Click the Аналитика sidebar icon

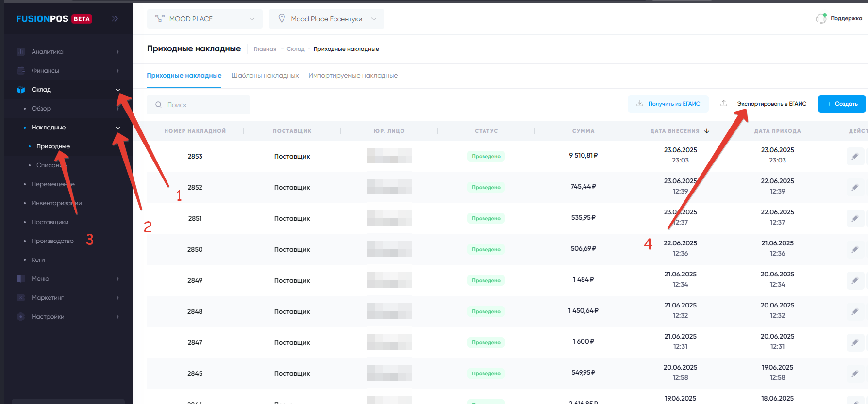[20, 52]
